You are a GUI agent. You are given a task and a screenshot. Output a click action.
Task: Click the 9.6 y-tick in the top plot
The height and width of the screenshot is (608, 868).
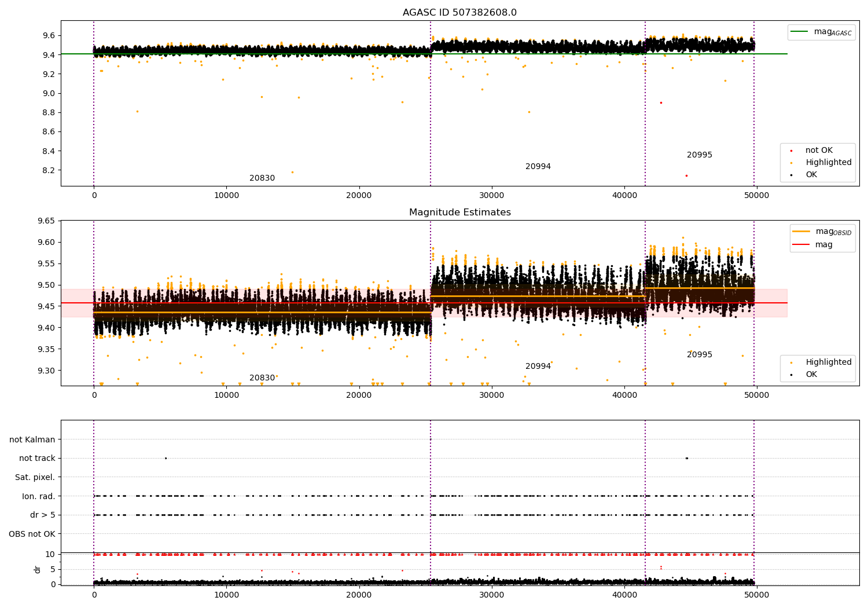click(48, 36)
